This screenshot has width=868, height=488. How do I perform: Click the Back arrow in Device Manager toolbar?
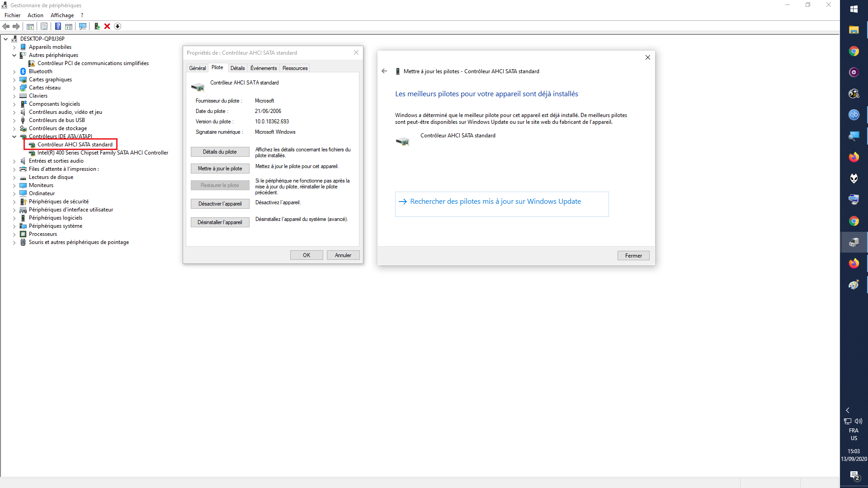coord(6,26)
